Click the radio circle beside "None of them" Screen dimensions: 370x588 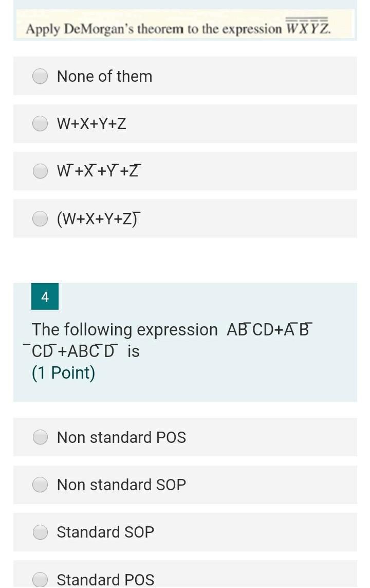point(40,76)
